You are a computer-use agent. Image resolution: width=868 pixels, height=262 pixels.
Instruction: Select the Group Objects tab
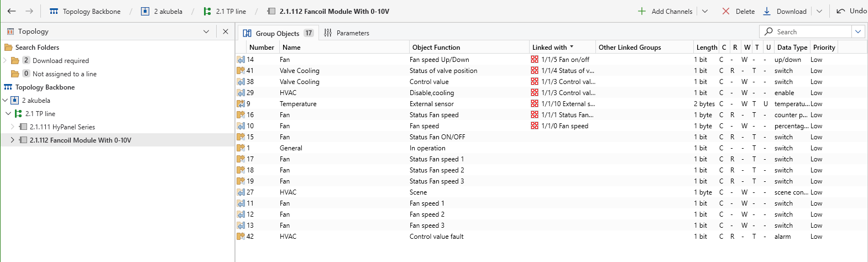pyautogui.click(x=278, y=33)
